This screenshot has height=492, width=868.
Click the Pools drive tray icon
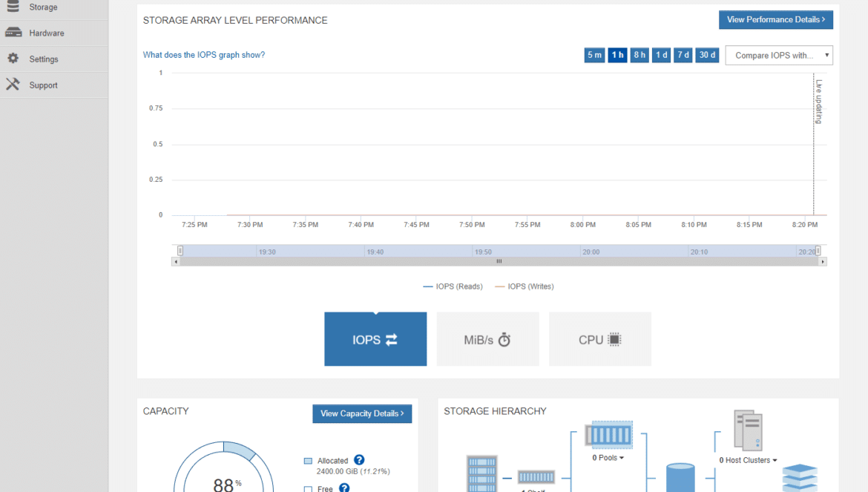(x=608, y=434)
